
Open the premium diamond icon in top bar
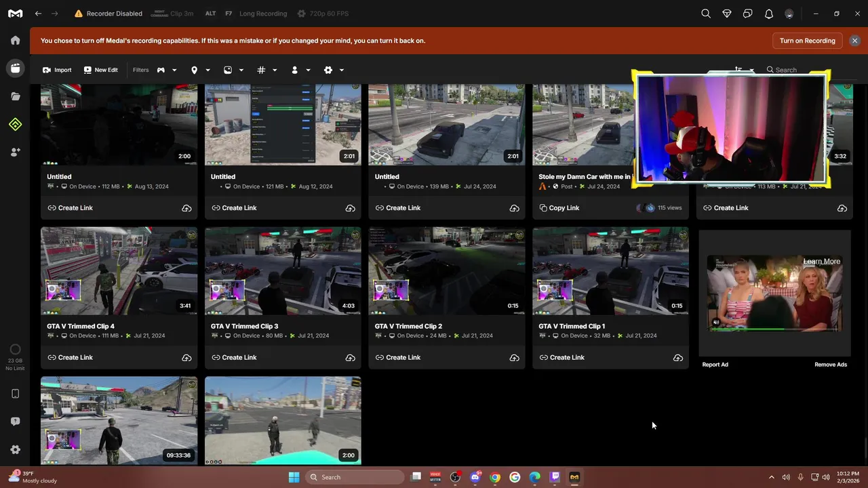pos(727,14)
